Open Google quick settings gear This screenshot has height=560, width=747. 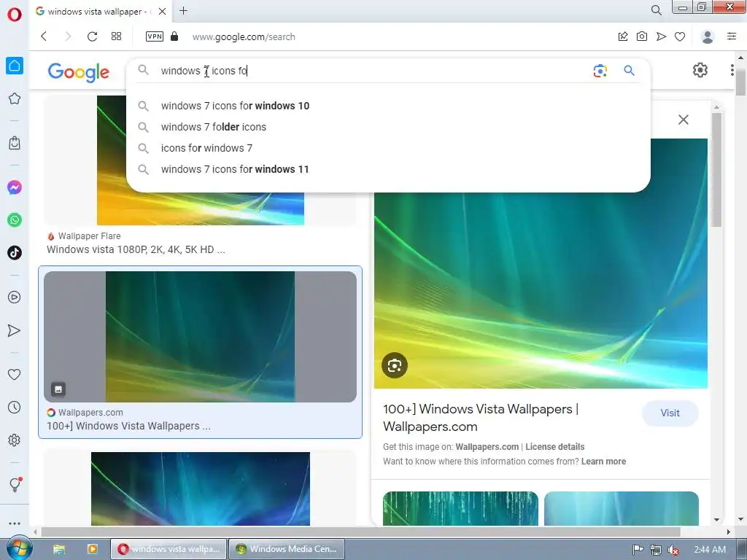coord(700,70)
